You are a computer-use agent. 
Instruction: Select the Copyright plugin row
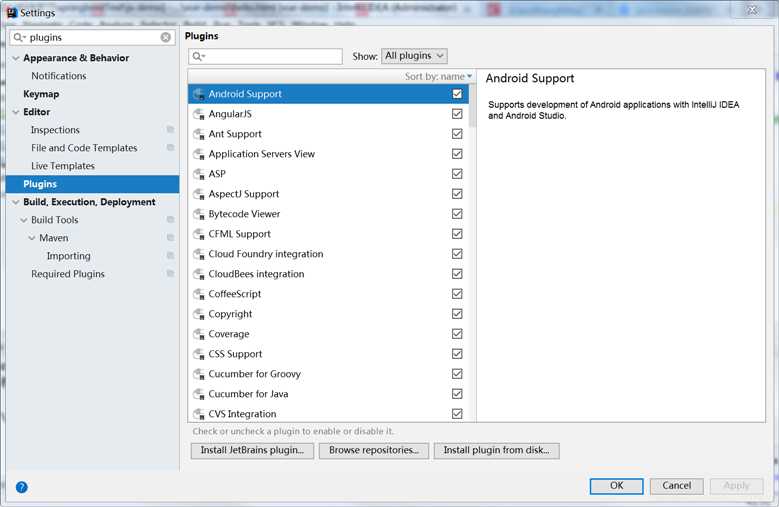328,314
